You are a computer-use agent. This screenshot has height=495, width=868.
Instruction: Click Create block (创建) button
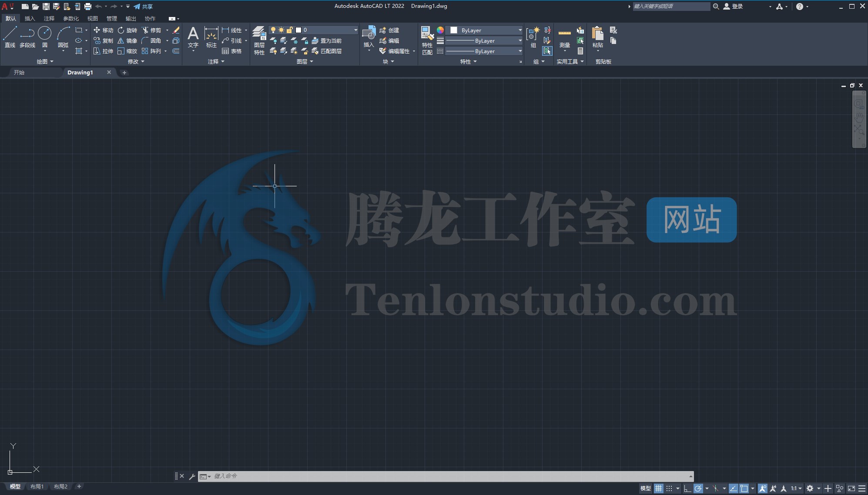point(389,30)
